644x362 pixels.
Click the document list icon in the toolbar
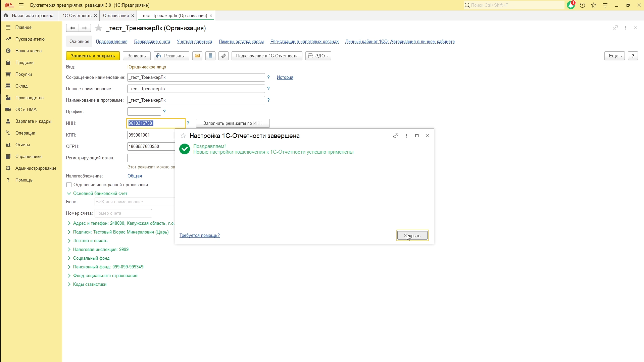click(x=210, y=56)
